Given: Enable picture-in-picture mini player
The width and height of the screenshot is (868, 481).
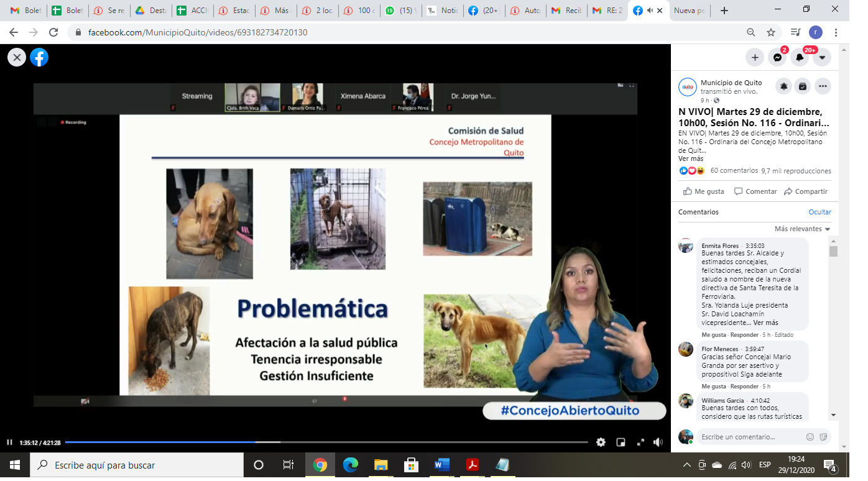Looking at the screenshot, I should [621, 442].
